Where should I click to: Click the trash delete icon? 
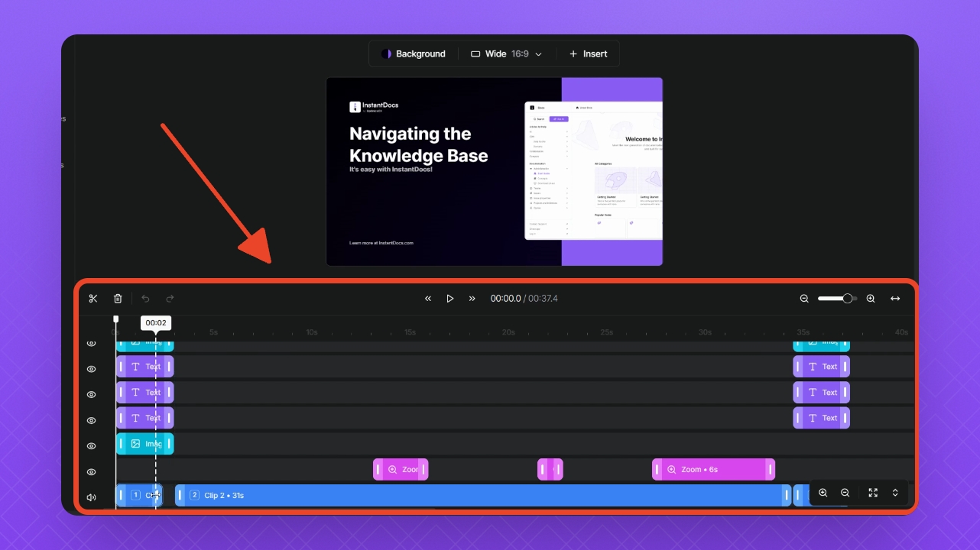118,299
